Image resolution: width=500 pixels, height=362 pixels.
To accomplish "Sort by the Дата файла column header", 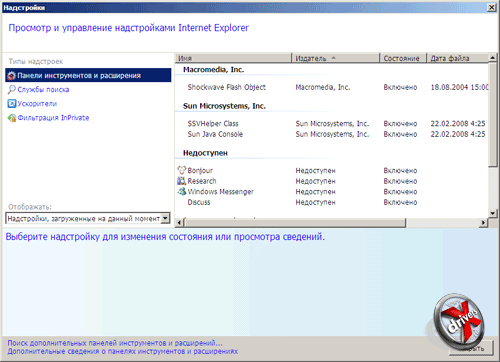I will click(458, 58).
